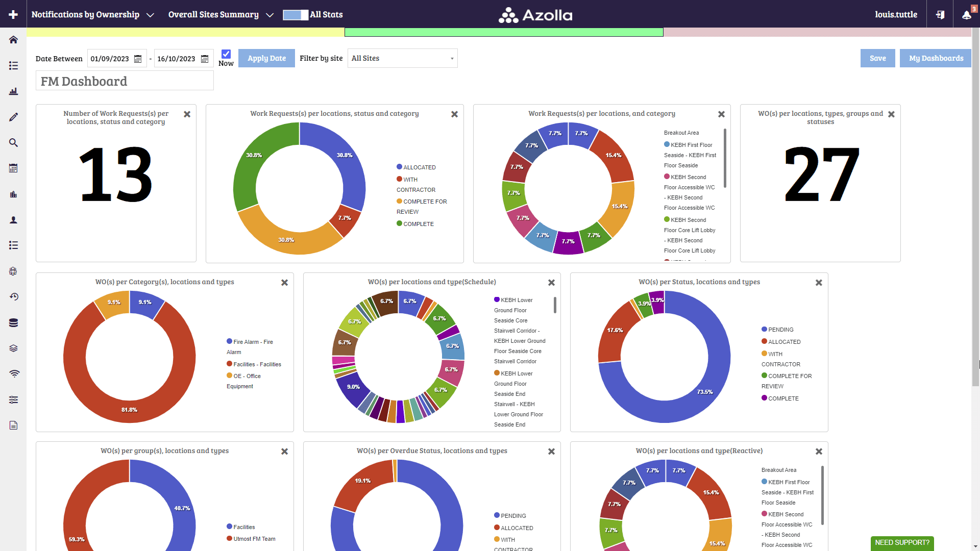Open the All Sites filter combo box
The width and height of the screenshot is (980, 551).
402,58
